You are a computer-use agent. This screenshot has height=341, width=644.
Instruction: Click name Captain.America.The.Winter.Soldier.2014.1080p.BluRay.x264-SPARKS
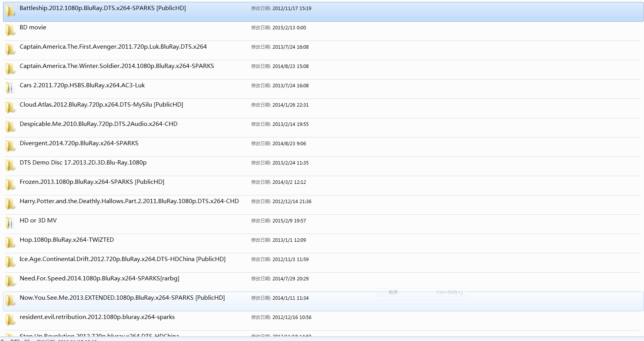[x=117, y=66]
